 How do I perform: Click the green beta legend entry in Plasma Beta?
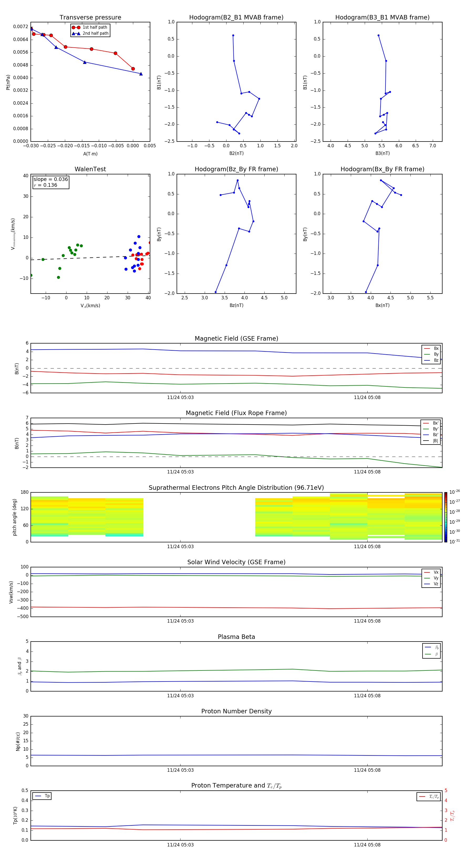pos(431,654)
